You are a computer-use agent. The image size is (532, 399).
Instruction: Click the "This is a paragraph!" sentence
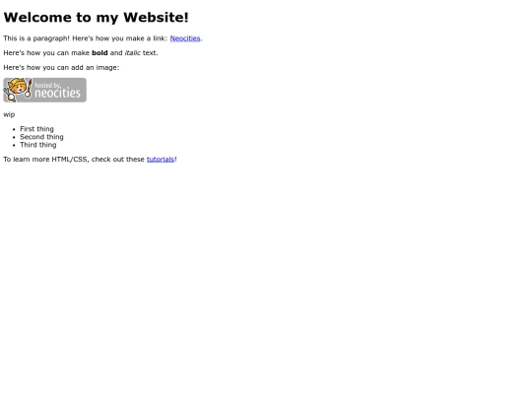pos(36,38)
